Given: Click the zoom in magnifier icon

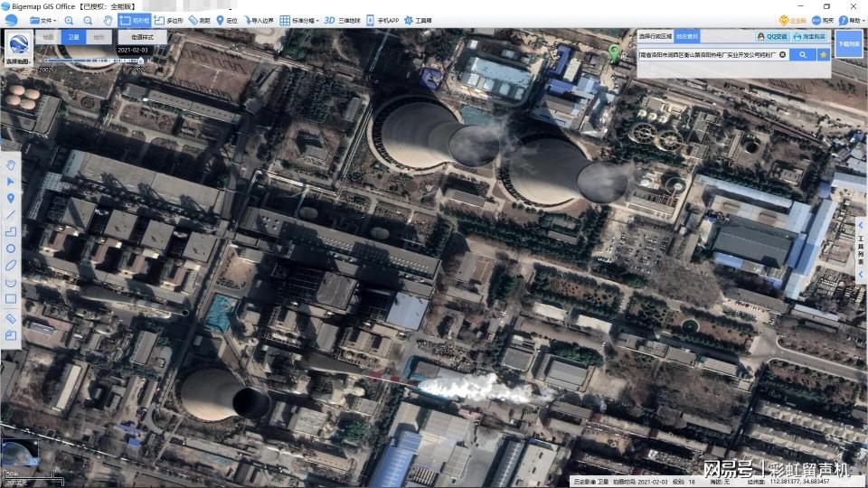Looking at the screenshot, I should (x=69, y=20).
